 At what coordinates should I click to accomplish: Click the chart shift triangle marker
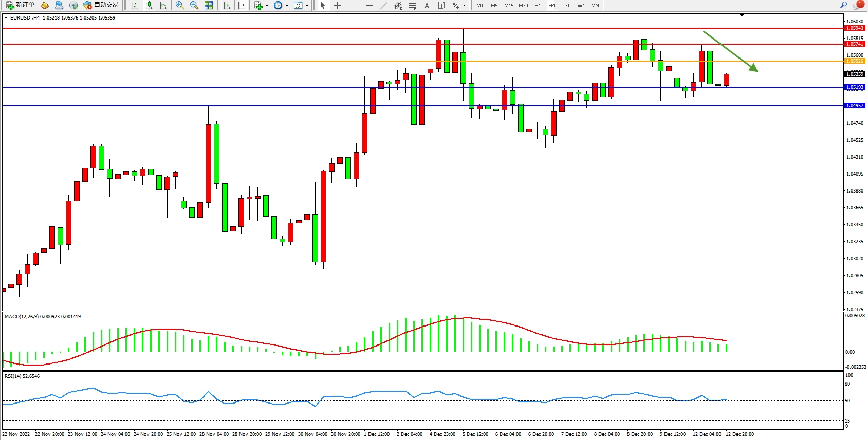point(742,15)
